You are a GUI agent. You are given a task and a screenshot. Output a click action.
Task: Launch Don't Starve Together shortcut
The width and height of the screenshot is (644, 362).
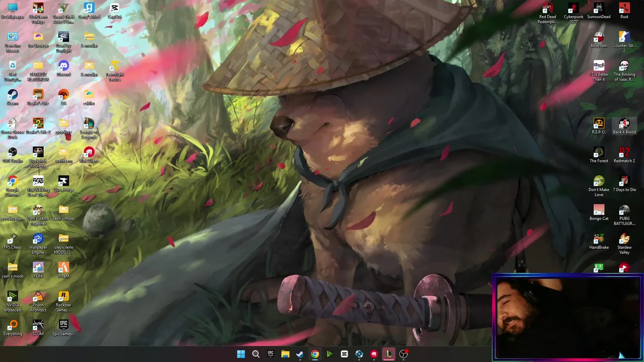[x=38, y=216]
